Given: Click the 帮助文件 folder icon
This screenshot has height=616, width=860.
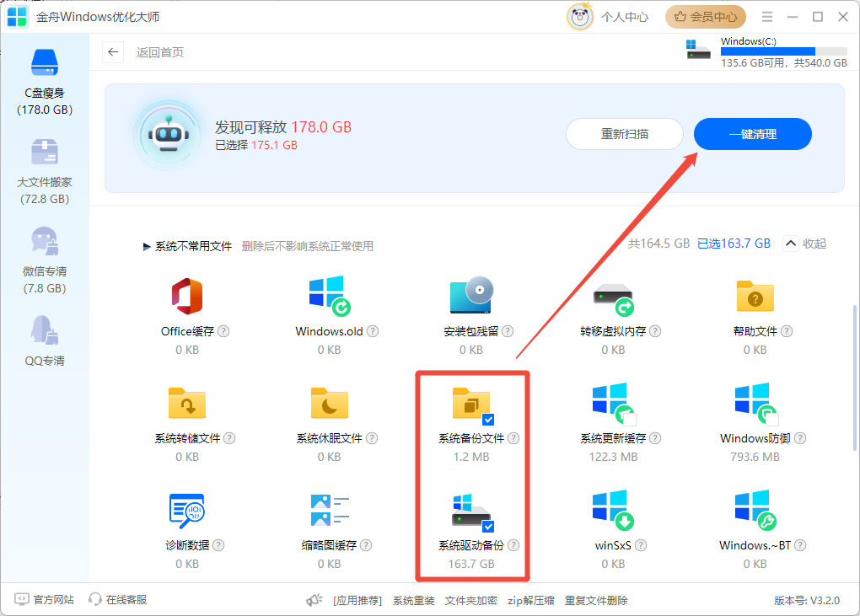Looking at the screenshot, I should [755, 296].
